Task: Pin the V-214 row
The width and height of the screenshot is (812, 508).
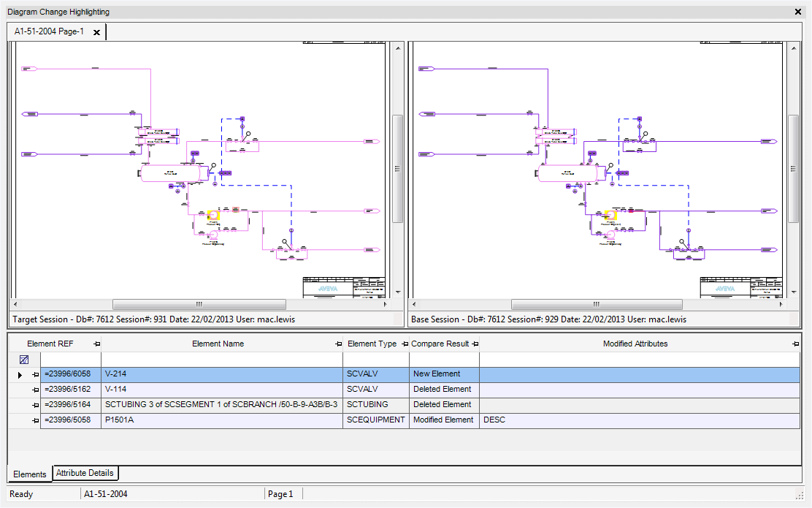Action: tap(35, 374)
